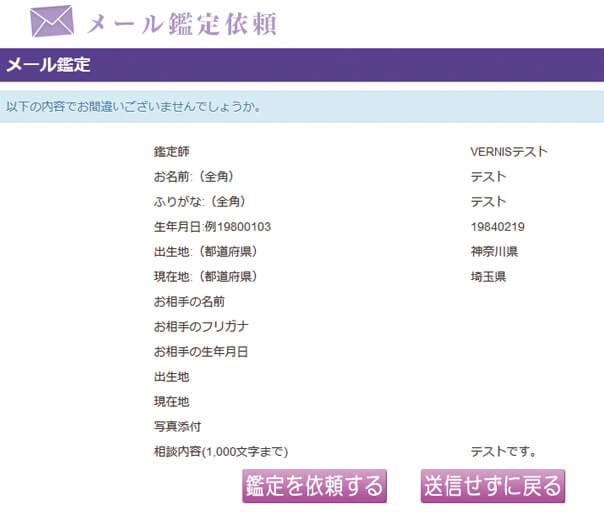Click the メール鑑定依頼 page title
Image resolution: width=604 pixels, height=524 pixels.
point(182,23)
